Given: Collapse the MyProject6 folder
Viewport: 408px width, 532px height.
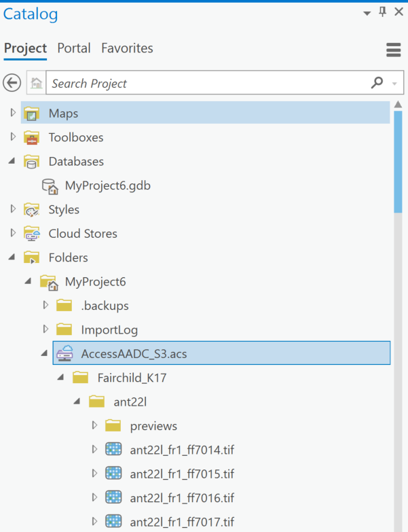Looking at the screenshot, I should (x=28, y=281).
